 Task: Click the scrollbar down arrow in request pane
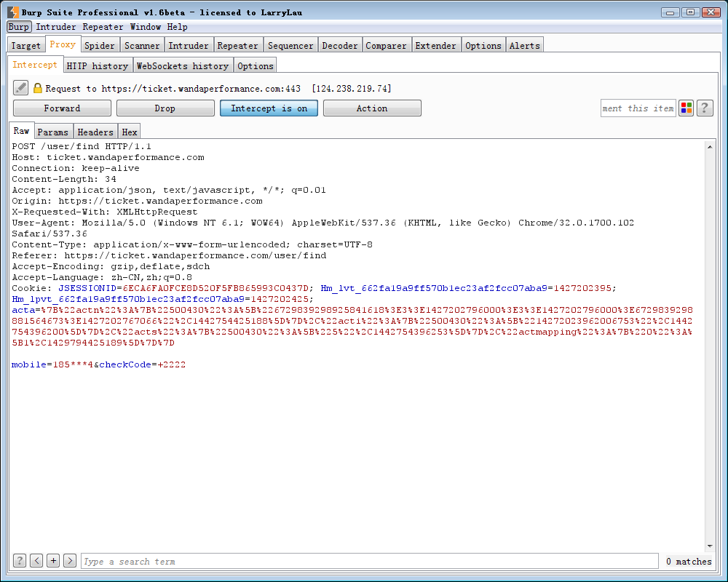point(709,546)
